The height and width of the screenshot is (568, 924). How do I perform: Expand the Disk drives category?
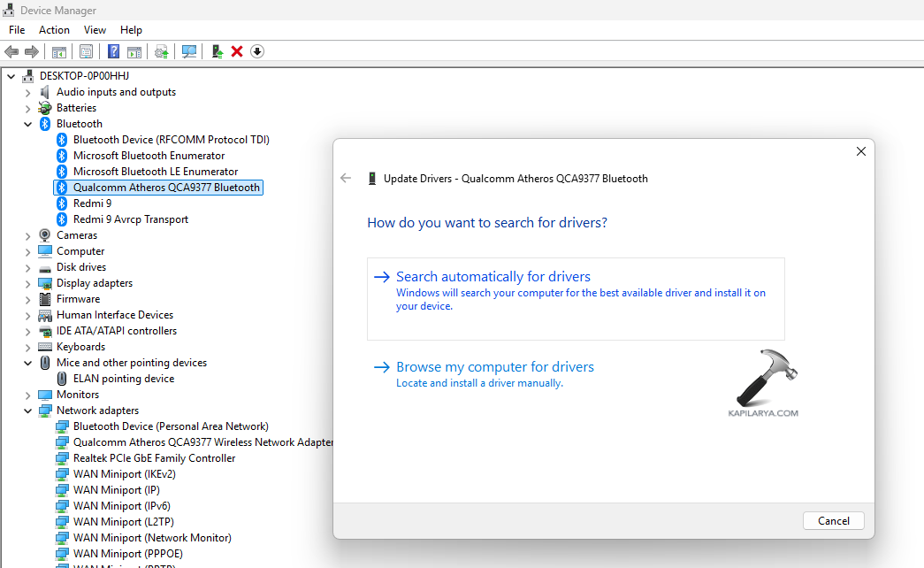click(27, 268)
